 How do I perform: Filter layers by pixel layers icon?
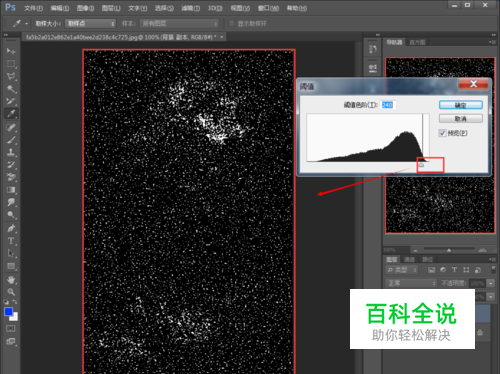point(431,270)
